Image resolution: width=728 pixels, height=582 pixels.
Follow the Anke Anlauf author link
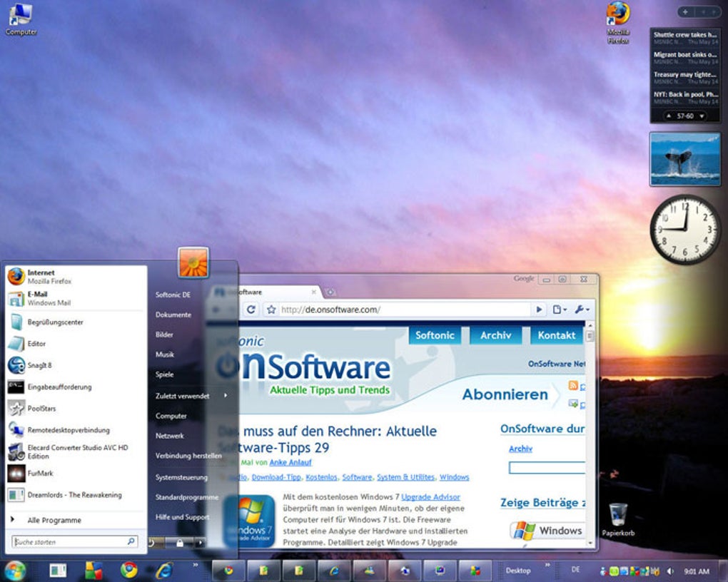(x=290, y=462)
